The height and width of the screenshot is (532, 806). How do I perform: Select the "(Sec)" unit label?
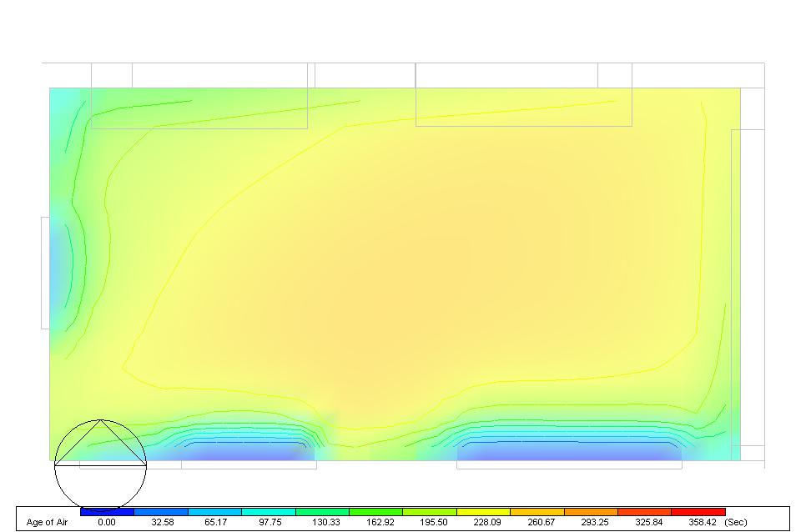tap(736, 522)
